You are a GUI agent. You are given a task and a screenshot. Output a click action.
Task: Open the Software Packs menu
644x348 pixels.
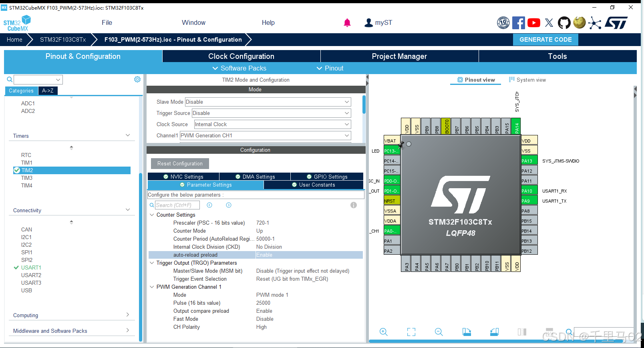(239, 68)
